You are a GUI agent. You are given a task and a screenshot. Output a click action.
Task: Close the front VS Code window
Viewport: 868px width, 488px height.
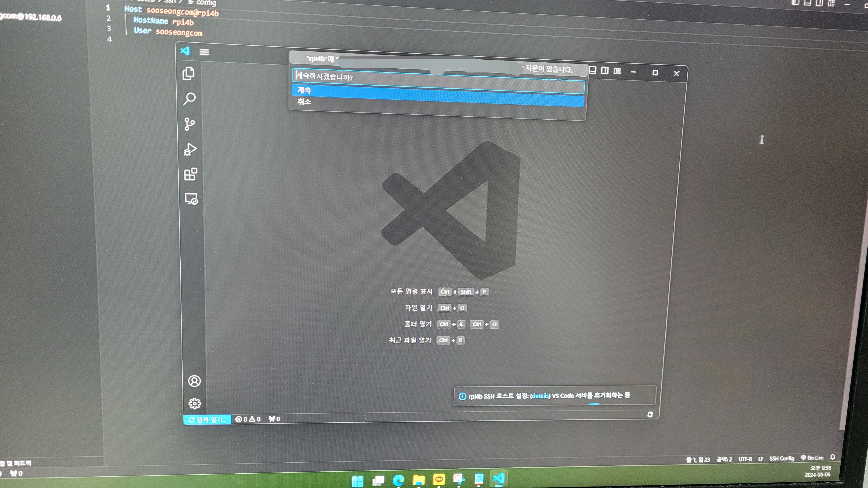676,73
